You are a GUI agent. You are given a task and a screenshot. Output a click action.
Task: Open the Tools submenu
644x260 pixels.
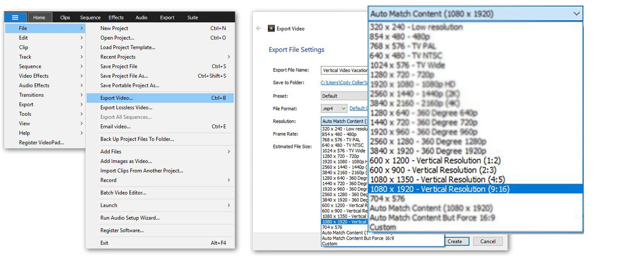[45, 113]
